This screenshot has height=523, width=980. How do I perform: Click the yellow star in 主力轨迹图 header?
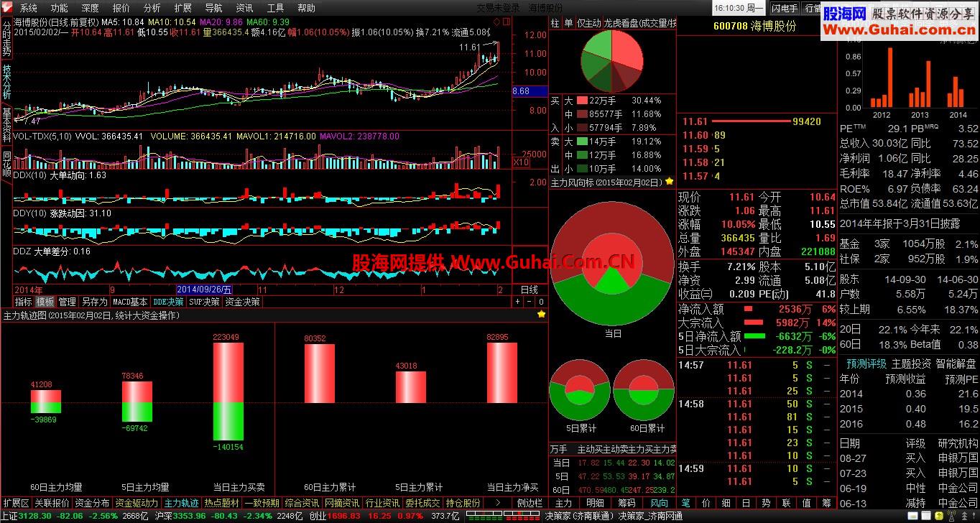click(541, 315)
